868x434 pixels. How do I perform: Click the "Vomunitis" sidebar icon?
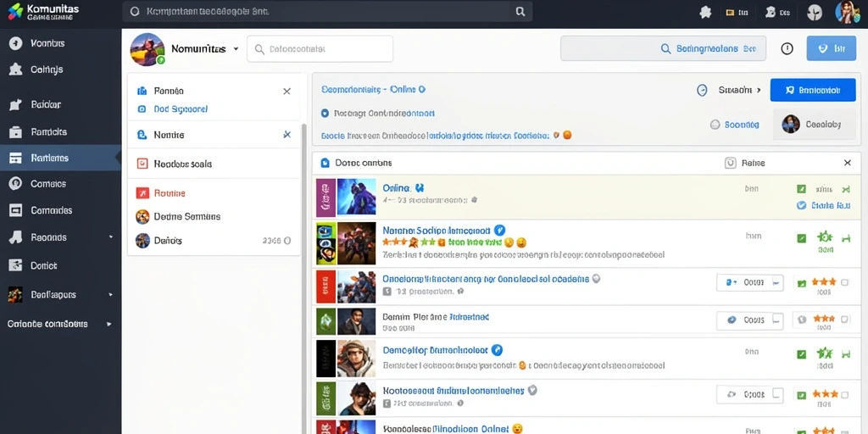[x=15, y=43]
